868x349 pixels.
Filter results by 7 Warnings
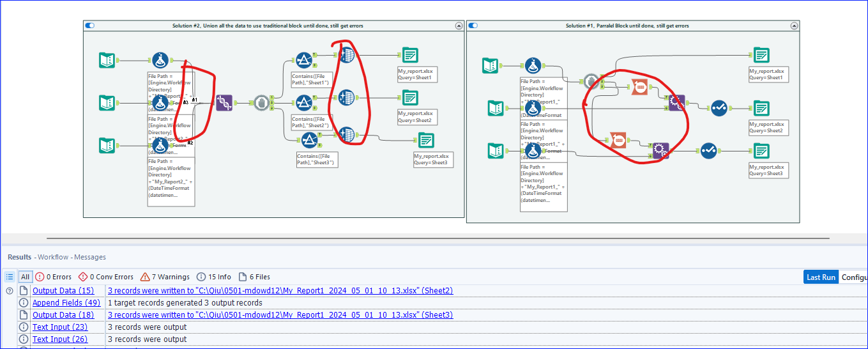165,277
